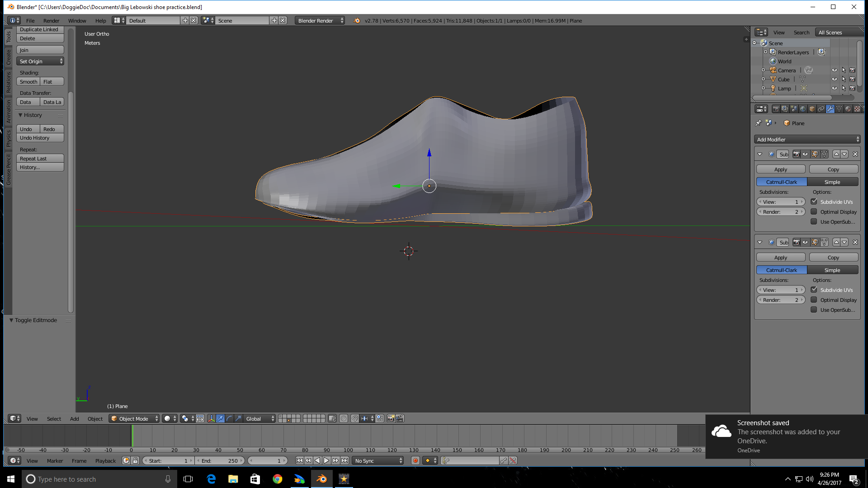Image resolution: width=868 pixels, height=488 pixels.
Task: Toggle Camera visibility eye in outliner
Action: [x=835, y=70]
